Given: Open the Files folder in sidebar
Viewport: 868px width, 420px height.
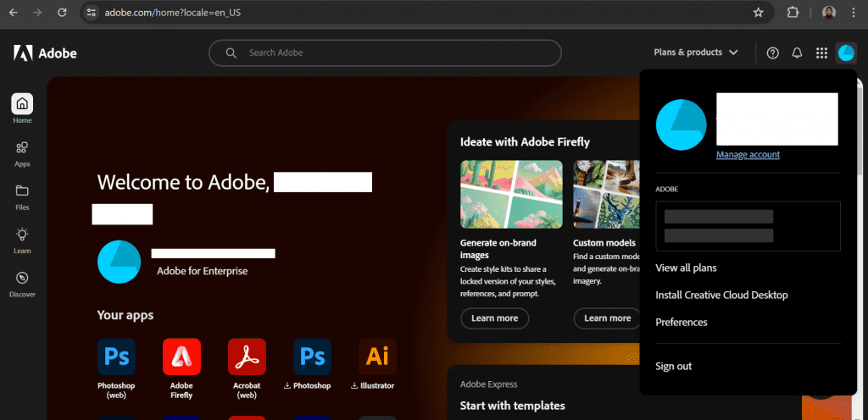Looking at the screenshot, I should click(x=22, y=191).
